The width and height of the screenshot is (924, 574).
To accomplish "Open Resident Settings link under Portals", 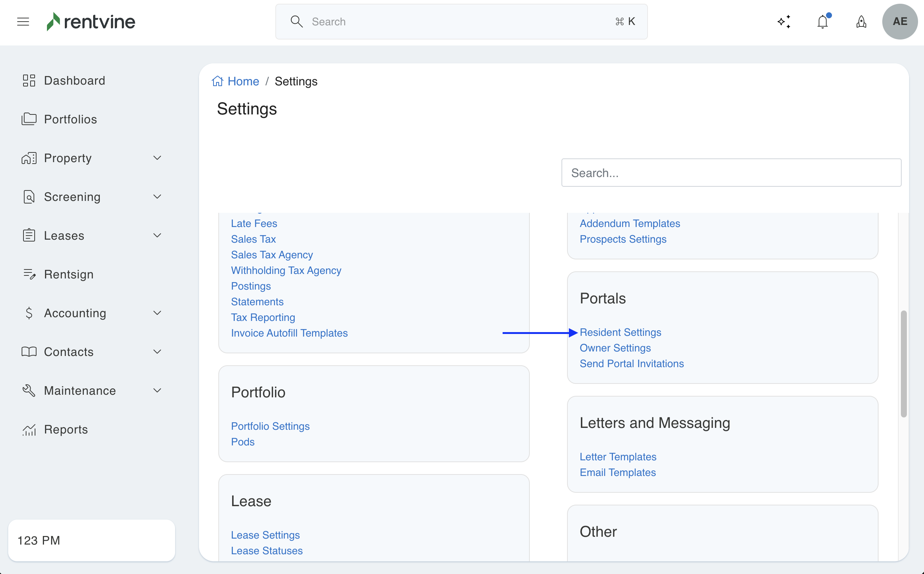I will 620,332.
